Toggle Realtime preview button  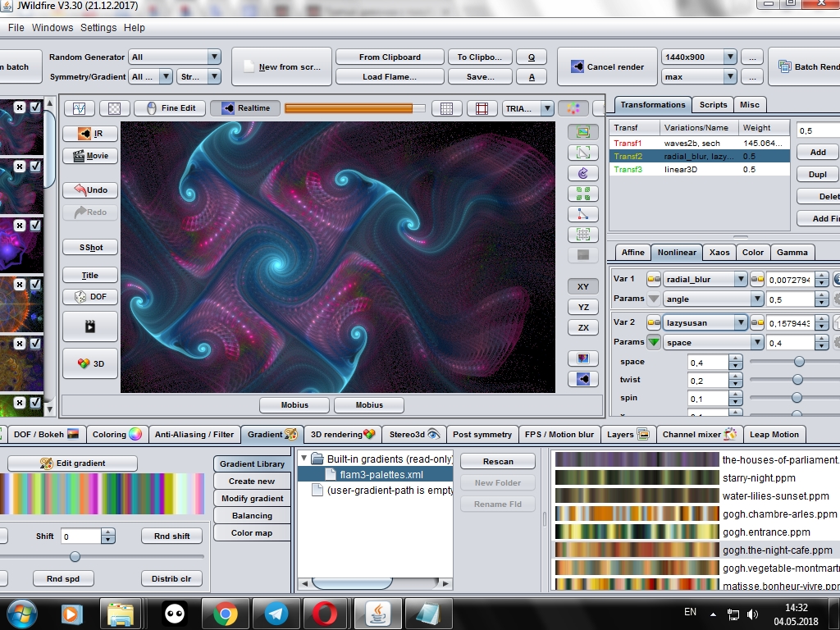click(x=246, y=108)
